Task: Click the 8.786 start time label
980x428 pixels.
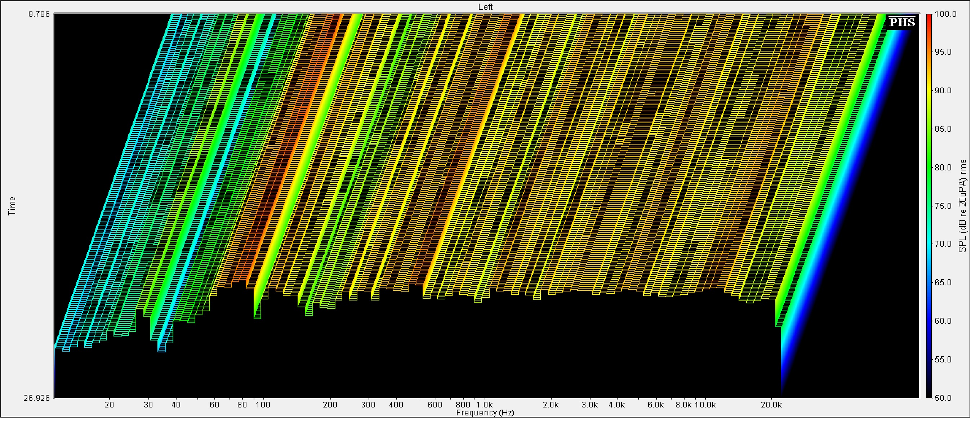Action: click(x=39, y=14)
